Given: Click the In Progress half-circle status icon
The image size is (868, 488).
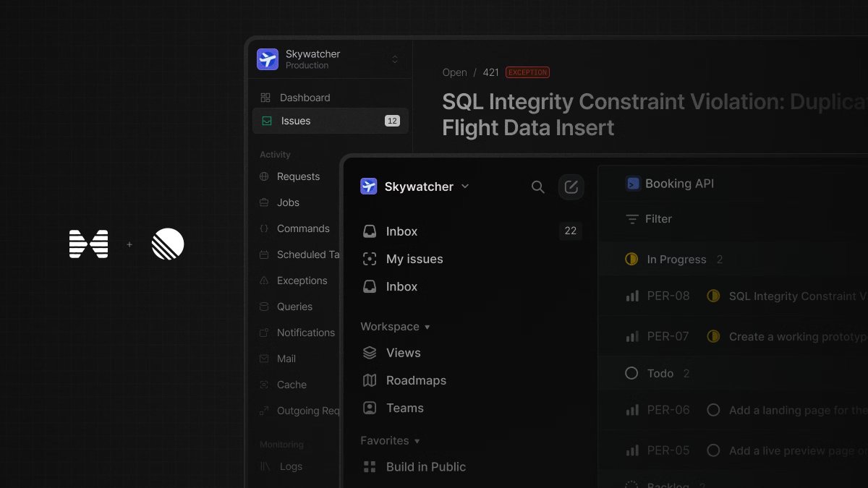Looking at the screenshot, I should [631, 259].
